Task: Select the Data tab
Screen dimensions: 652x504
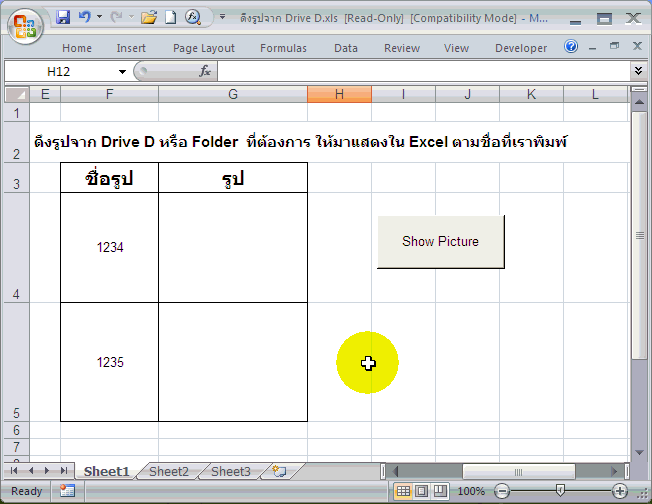Action: coord(346,48)
